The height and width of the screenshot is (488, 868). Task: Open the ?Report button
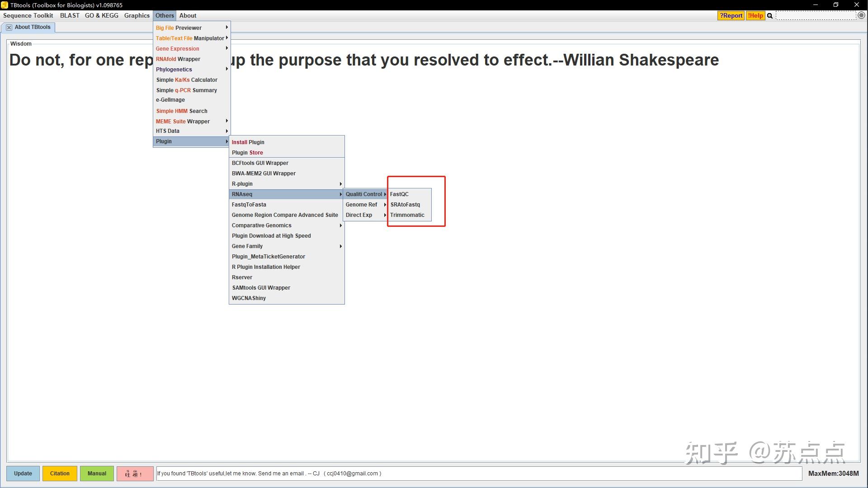coord(731,16)
